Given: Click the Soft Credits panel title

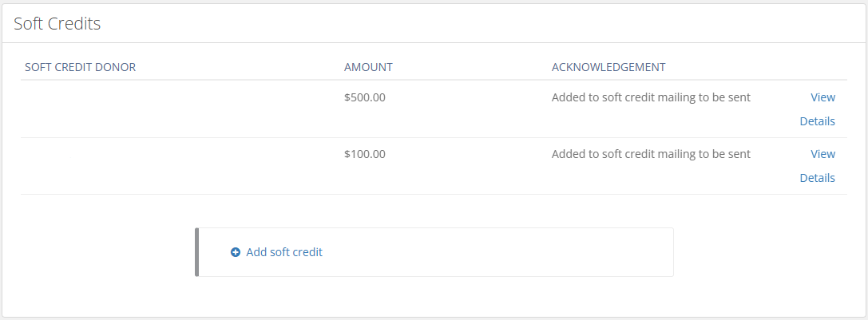Looking at the screenshot, I should [57, 23].
